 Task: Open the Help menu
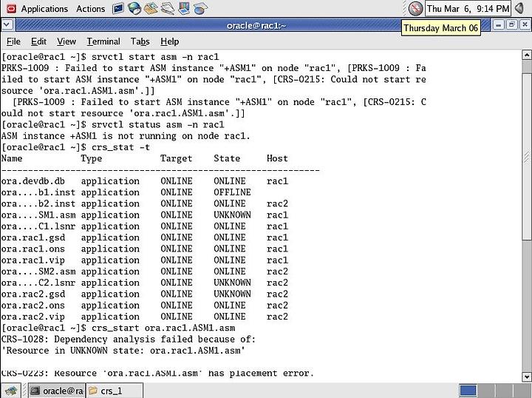[x=170, y=41]
